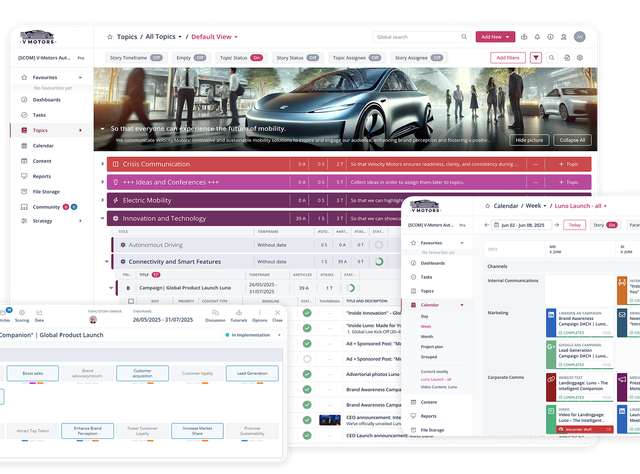Screen dimensions: 640x474
Task: Turn off the Topic Status filter
Action: 256,58
